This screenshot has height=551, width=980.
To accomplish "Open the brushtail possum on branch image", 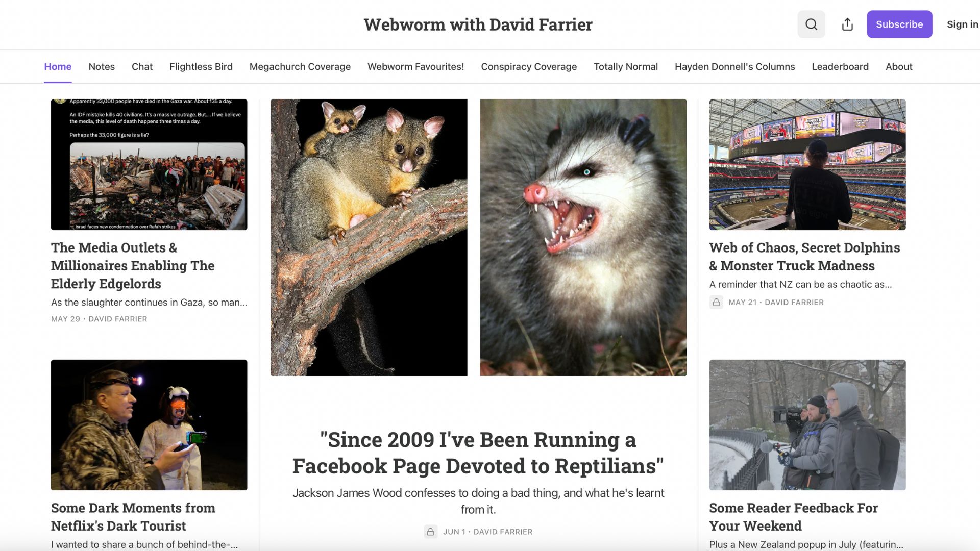I will point(369,237).
